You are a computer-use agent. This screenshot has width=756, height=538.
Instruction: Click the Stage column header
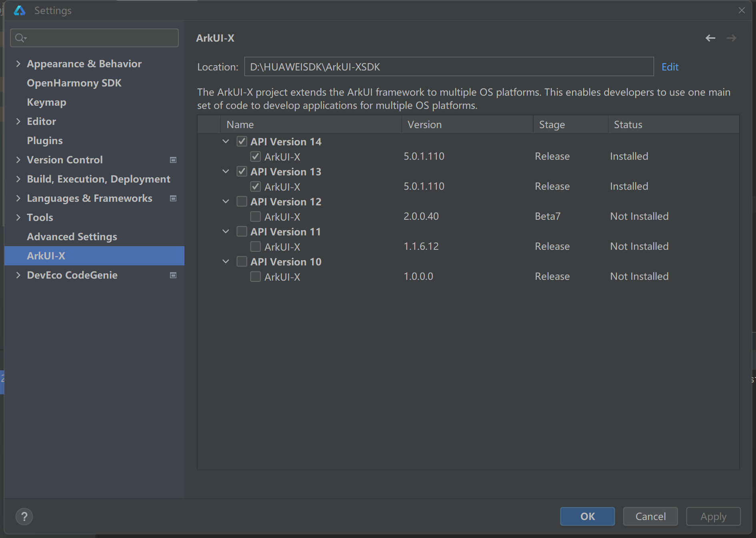(571, 124)
